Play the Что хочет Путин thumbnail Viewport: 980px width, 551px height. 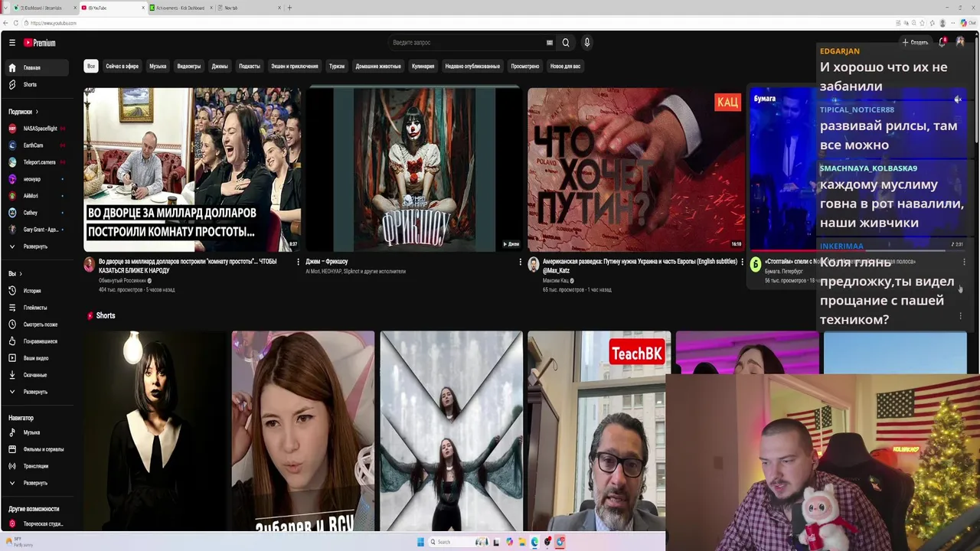[636, 170]
